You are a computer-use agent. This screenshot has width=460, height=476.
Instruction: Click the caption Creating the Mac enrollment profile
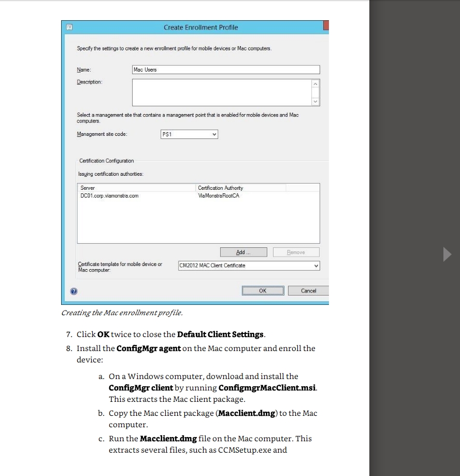point(122,313)
